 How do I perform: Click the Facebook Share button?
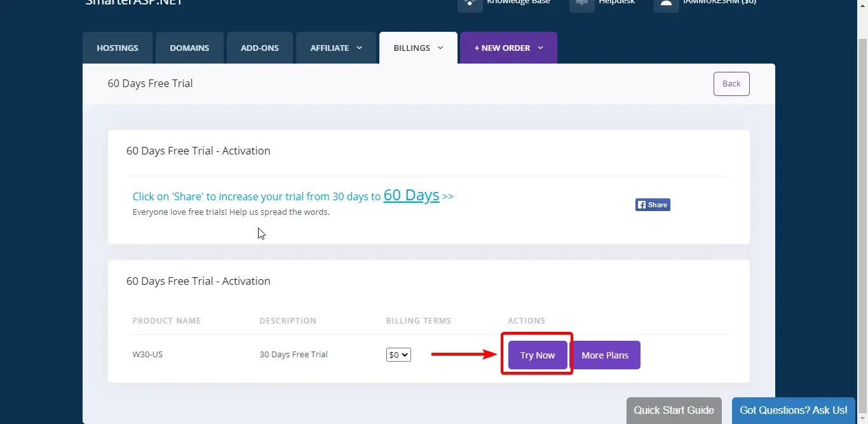653,205
